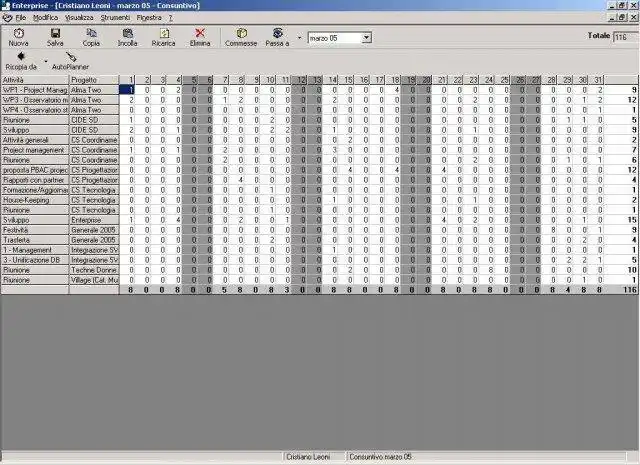Click the Enterprise project cell
This screenshot has width=640, height=465.
(x=94, y=220)
